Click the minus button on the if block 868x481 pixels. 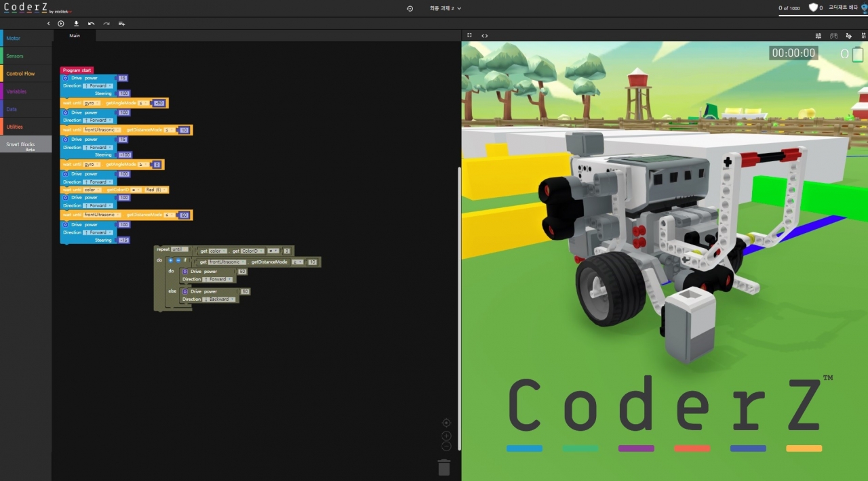click(178, 260)
